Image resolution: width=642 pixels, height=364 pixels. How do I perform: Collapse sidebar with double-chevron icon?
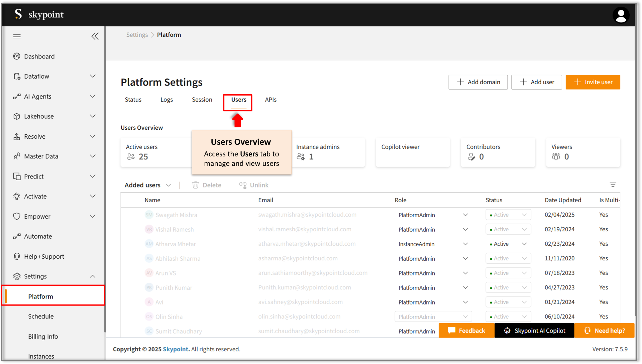[95, 36]
